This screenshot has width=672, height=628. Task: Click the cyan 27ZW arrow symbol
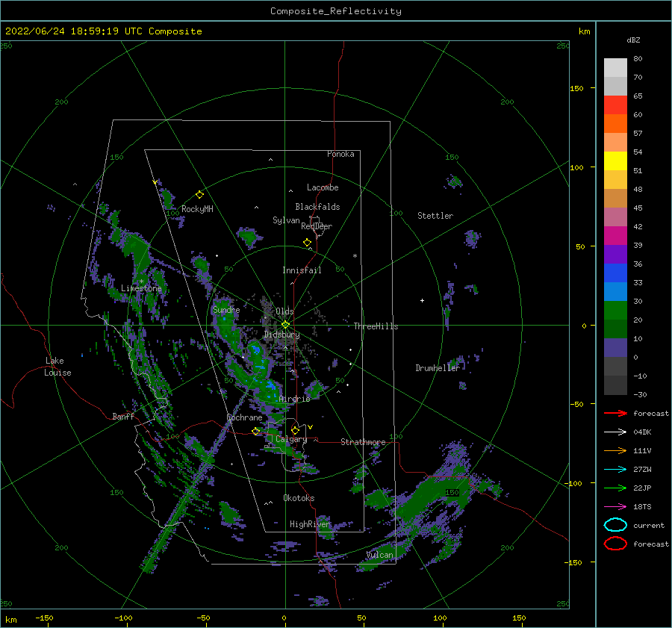[615, 470]
